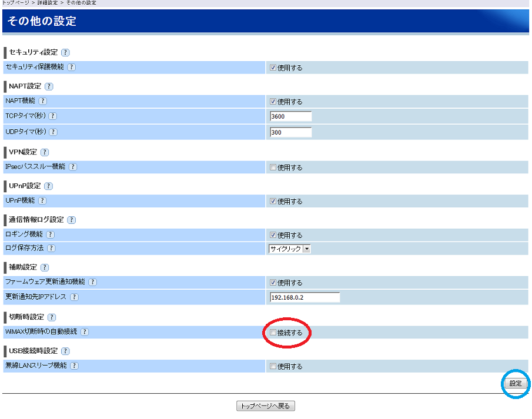Show help for ロギング機能
The height and width of the screenshot is (419, 532).
click(50, 234)
